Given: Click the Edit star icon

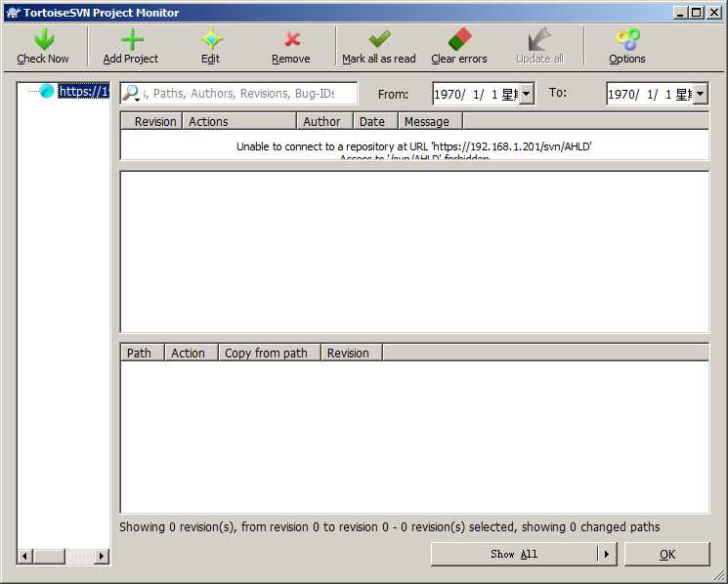Looking at the screenshot, I should tap(212, 39).
